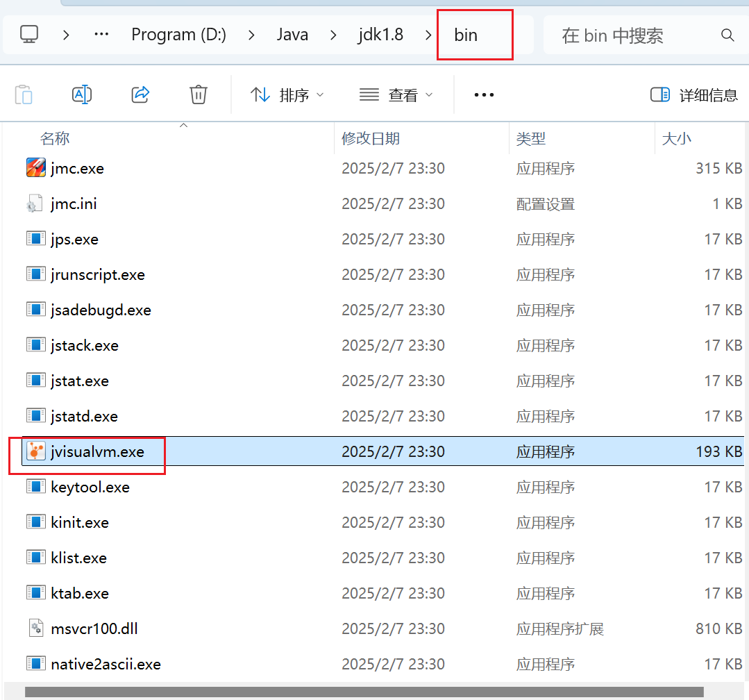749x700 pixels.
Task: Click the ktab.exe file name
Action: pos(80,593)
